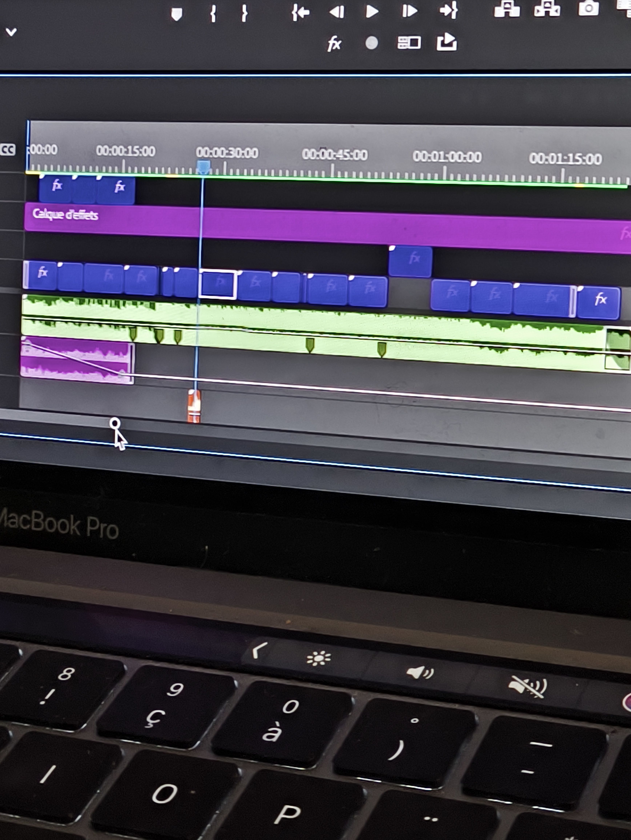The width and height of the screenshot is (631, 840).
Task: Set the Mark Out point
Action: pyautogui.click(x=245, y=14)
